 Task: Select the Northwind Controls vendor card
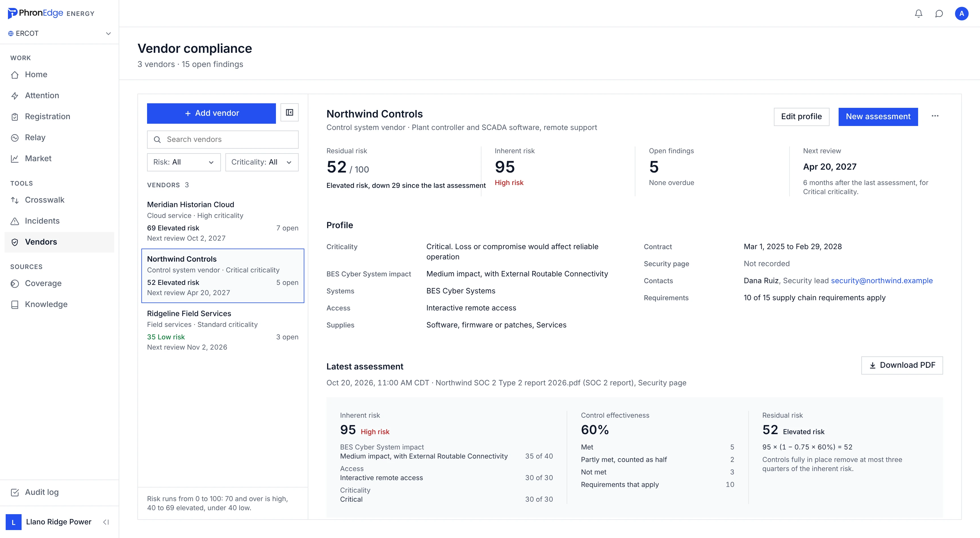click(x=223, y=276)
